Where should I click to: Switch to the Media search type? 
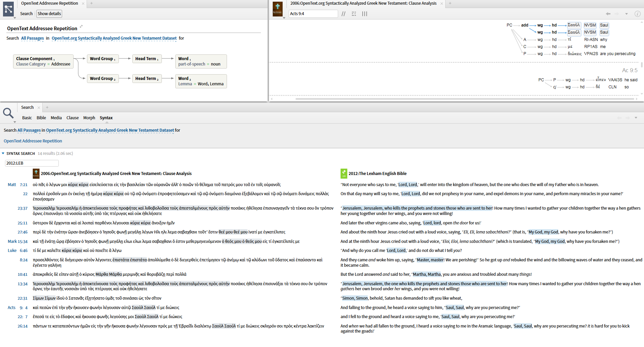56,118
